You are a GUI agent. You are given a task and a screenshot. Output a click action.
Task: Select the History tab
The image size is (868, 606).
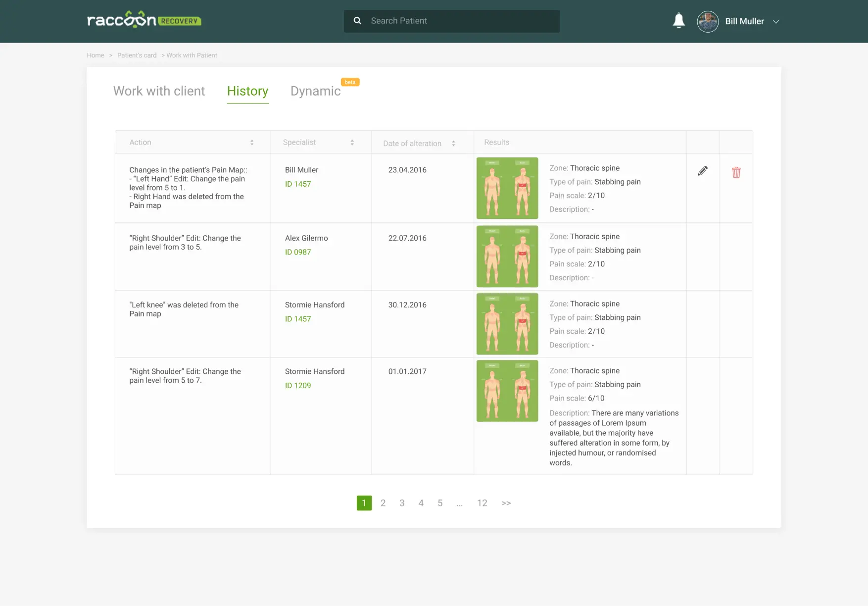[247, 91]
